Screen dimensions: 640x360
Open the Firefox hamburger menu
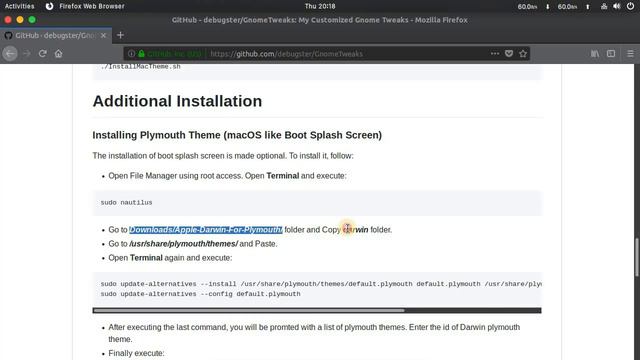[630, 53]
